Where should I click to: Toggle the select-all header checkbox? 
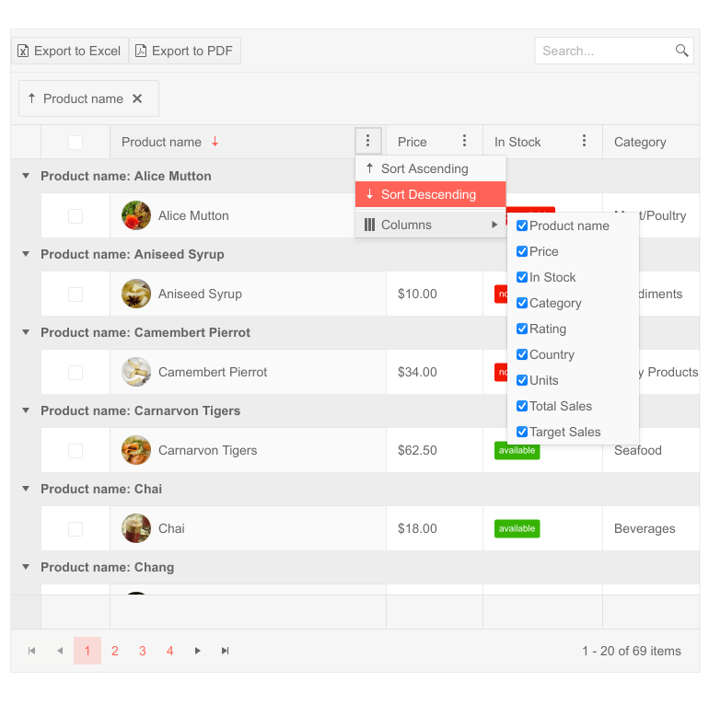pyautogui.click(x=76, y=142)
